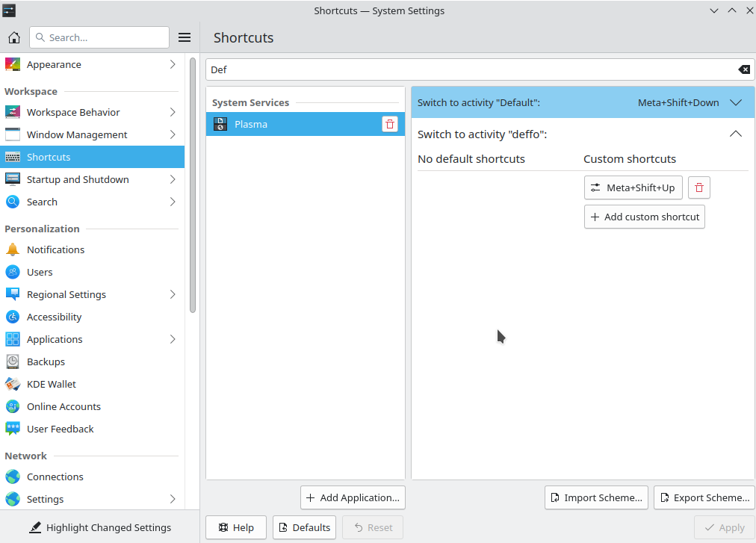The image size is (756, 543).
Task: Click the Meta+Shift+Up shortcut button
Action: pos(633,187)
